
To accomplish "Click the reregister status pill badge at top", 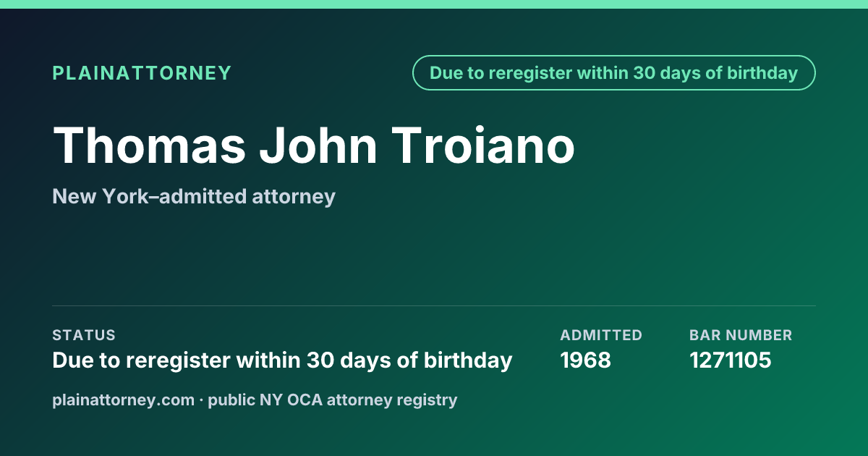I will [614, 73].
